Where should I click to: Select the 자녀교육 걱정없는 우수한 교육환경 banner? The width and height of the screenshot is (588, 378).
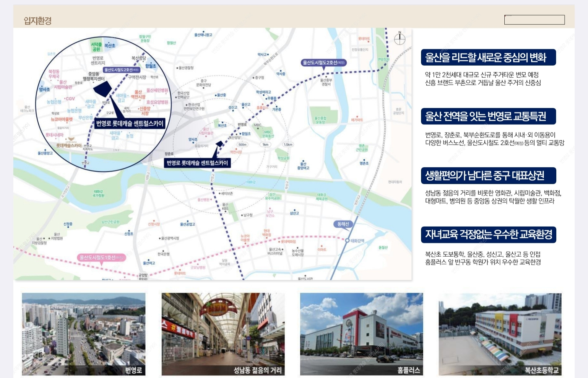click(488, 234)
